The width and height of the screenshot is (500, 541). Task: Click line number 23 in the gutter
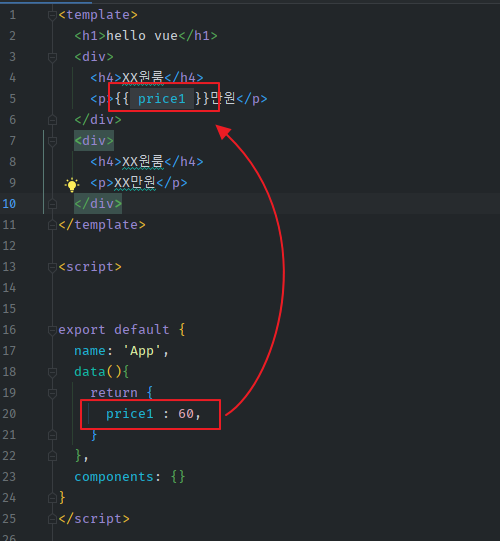point(9,477)
